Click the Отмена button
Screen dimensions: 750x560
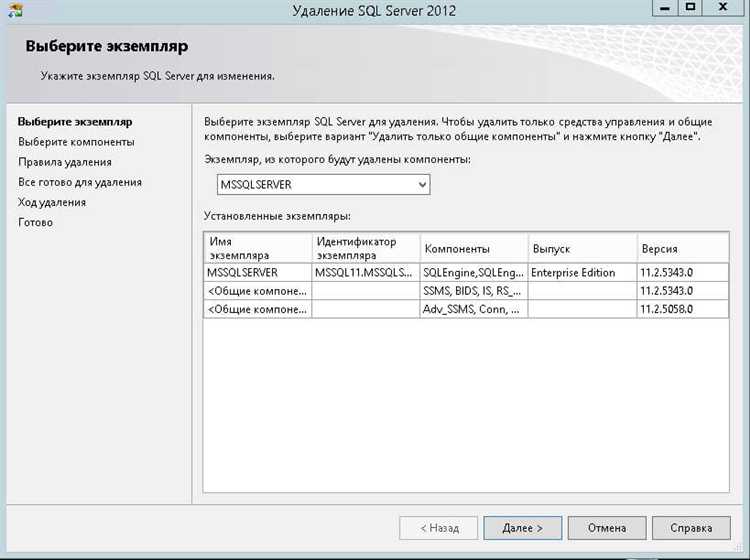click(x=607, y=528)
